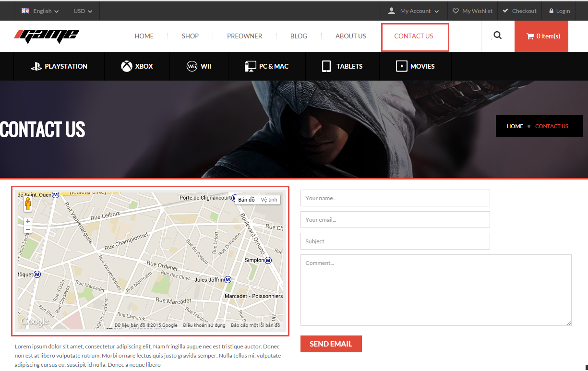Open the WII category
588x371 pixels.
199,66
